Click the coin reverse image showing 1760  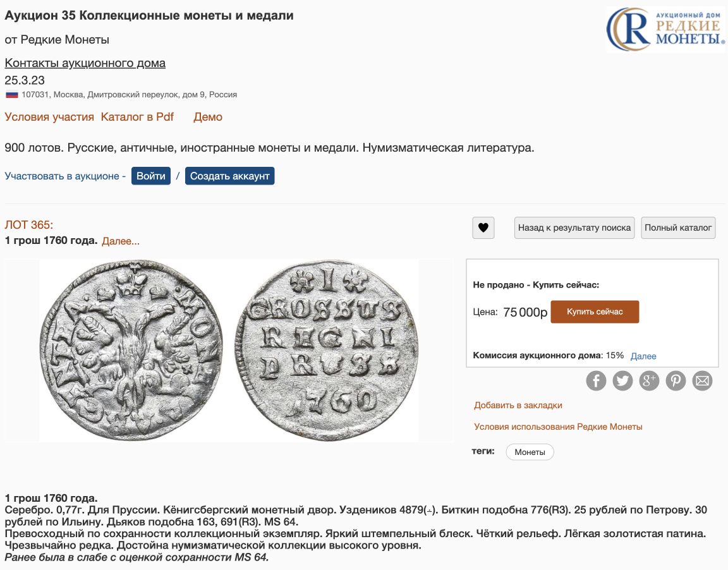[327, 349]
